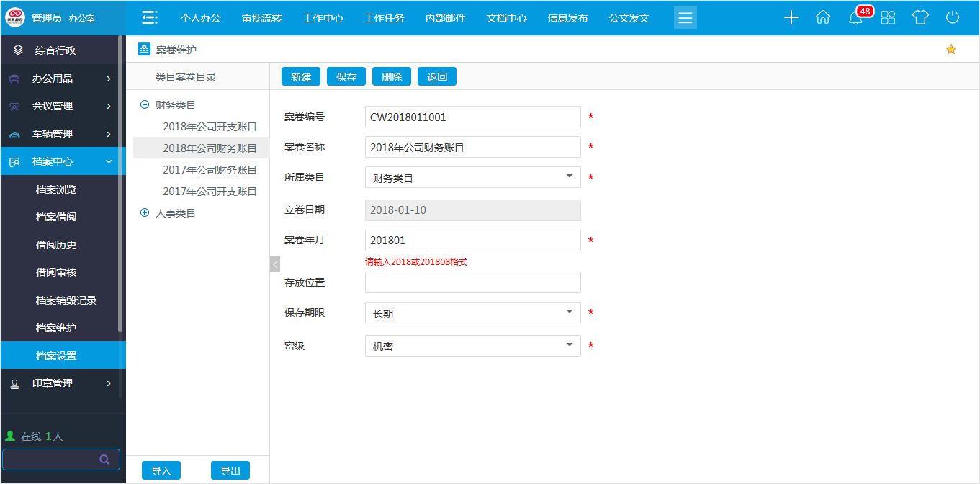Open the apps grid icon
Screen dimensions: 980x484
coord(888,17)
